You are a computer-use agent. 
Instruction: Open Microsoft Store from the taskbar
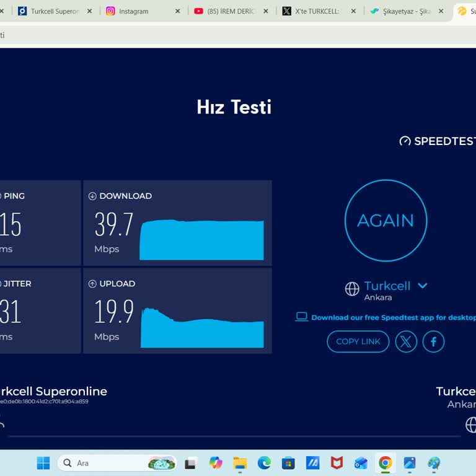tap(288, 463)
